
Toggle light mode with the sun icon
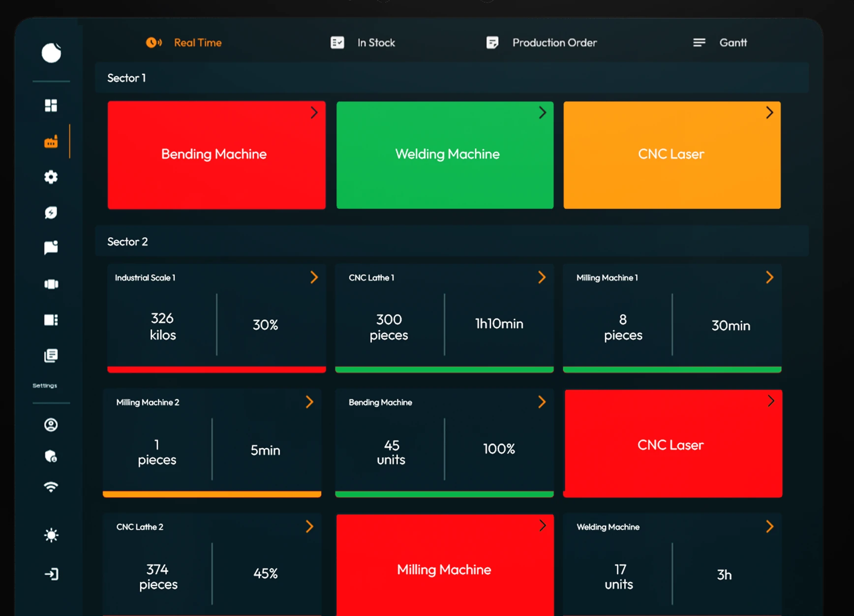tap(51, 535)
